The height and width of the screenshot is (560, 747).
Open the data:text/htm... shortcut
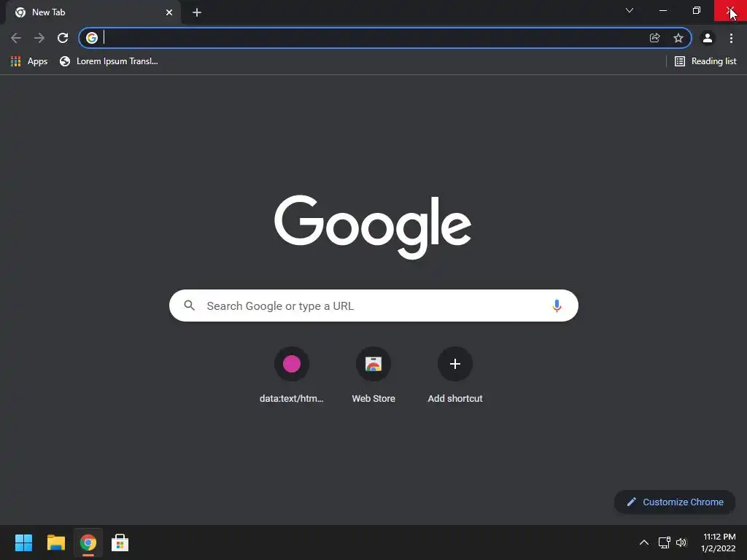pyautogui.click(x=292, y=376)
